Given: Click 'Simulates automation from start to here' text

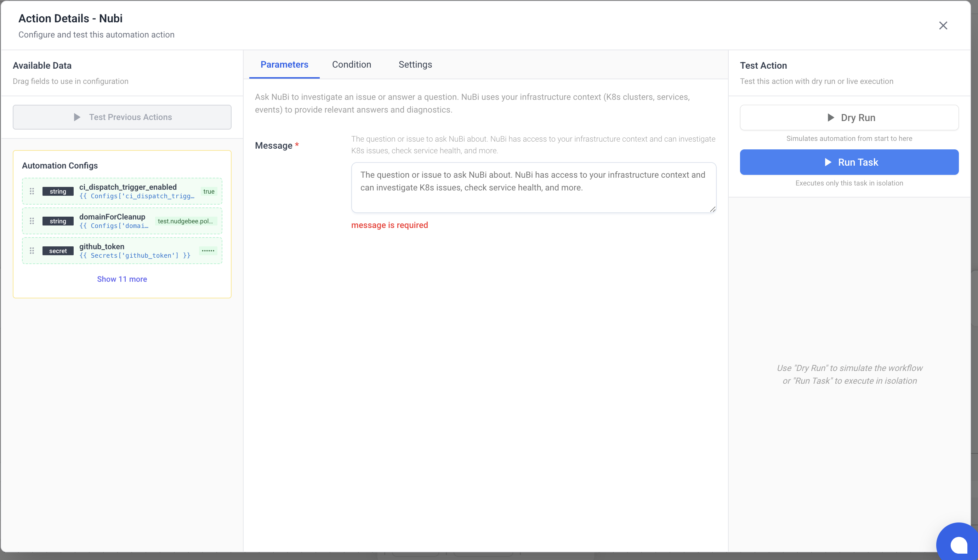Looking at the screenshot, I should point(849,138).
